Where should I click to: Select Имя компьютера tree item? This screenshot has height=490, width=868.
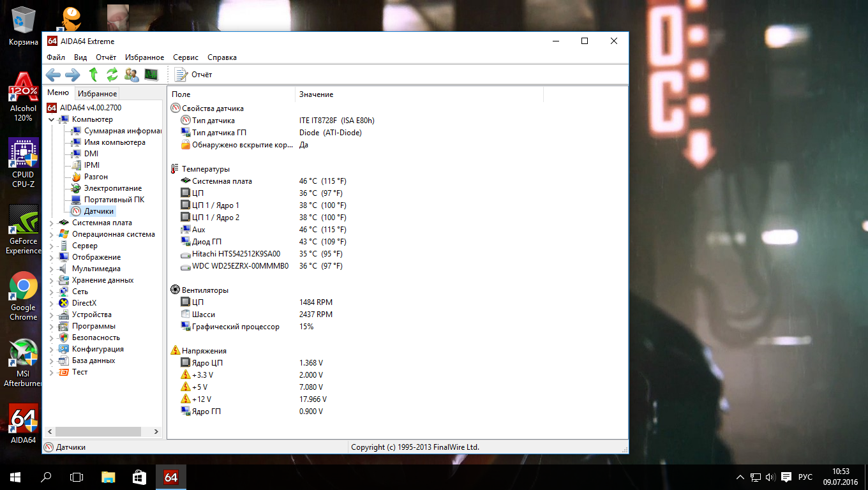[108, 142]
